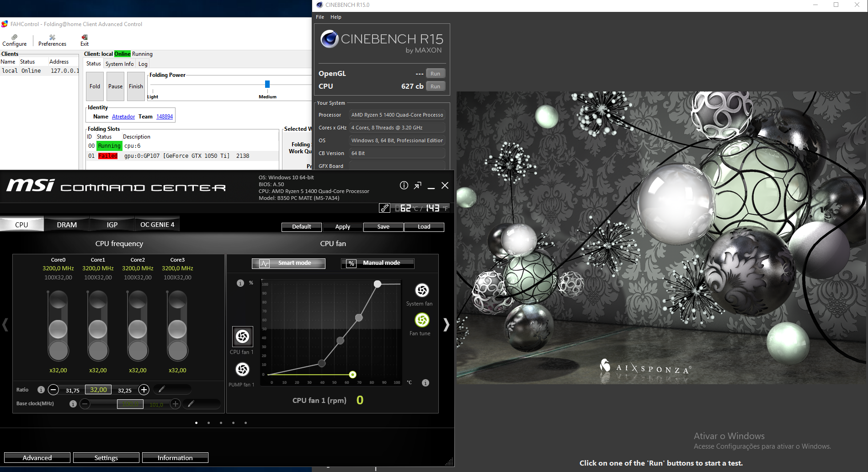Click the Ratio pencil edit icon
The width and height of the screenshot is (868, 472).
[161, 389]
